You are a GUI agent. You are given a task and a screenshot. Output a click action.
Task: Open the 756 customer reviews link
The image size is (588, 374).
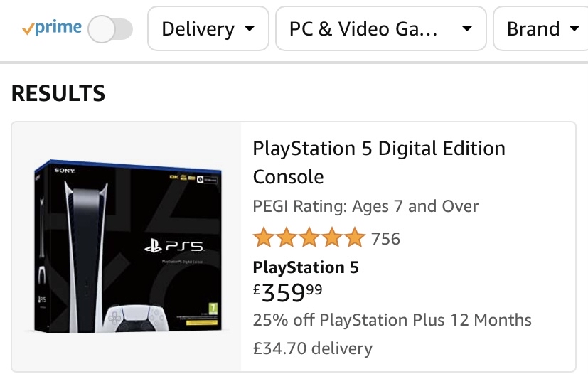click(386, 238)
